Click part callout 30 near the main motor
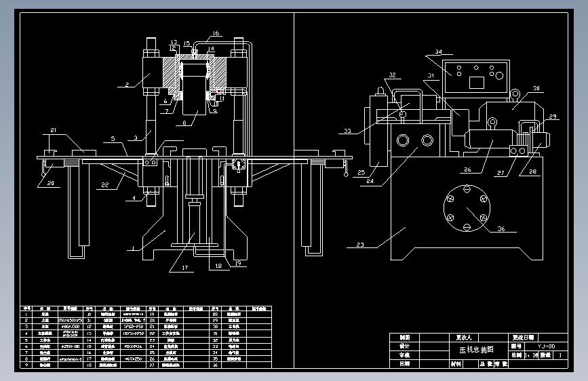Screen dimensions: 588x381 (536, 88)
